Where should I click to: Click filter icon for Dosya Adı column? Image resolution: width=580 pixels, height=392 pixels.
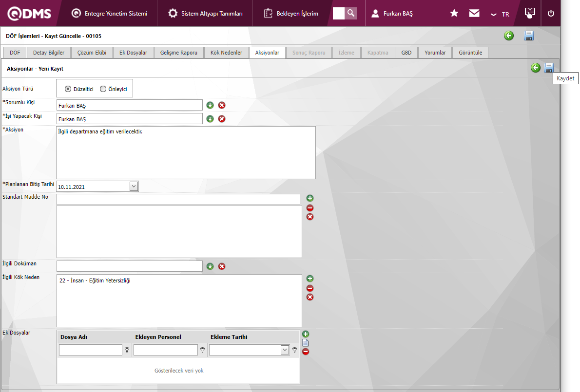click(x=127, y=350)
